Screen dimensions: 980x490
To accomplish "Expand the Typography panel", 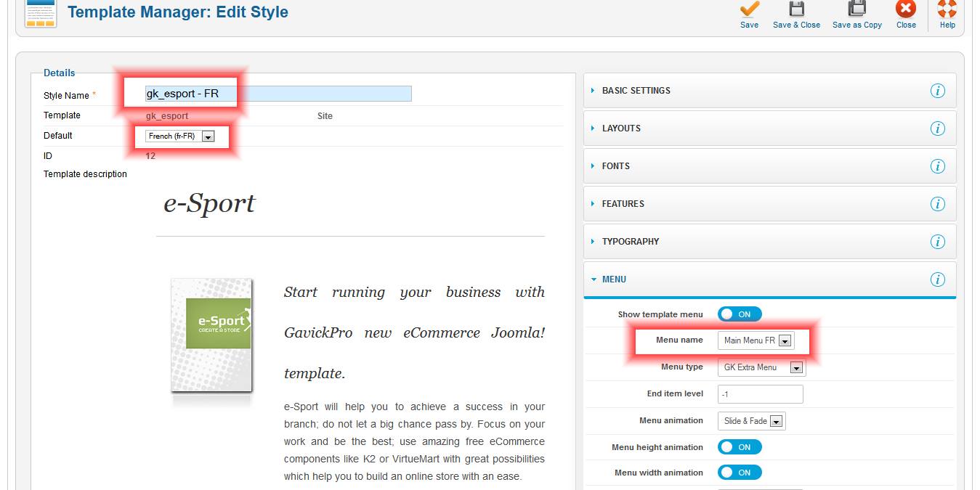I will click(770, 242).
